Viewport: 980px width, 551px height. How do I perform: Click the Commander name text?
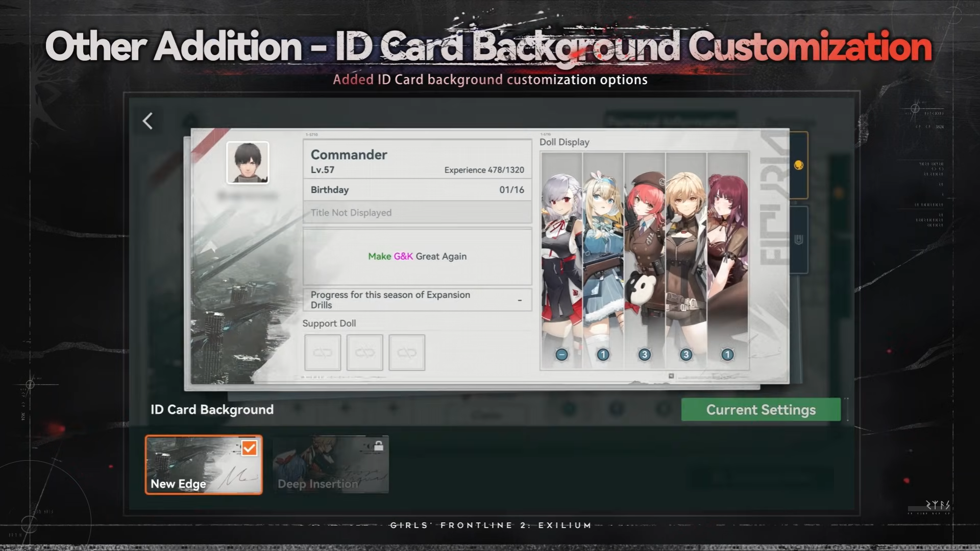pyautogui.click(x=349, y=155)
